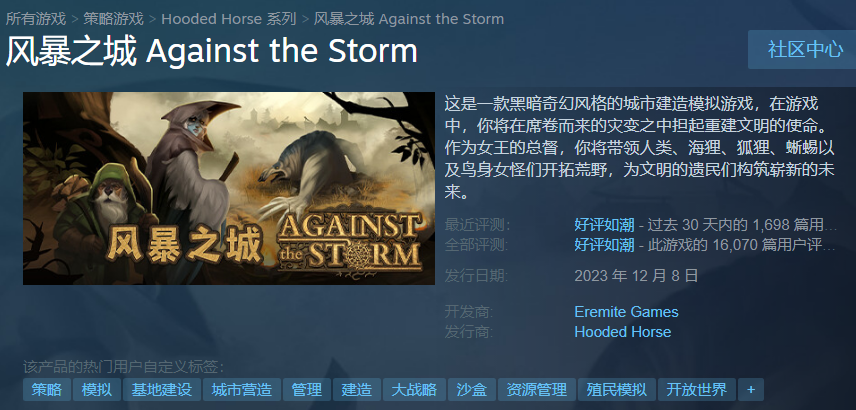Select the 大战略 tag
Screen dimensions: 856x410
414,390
